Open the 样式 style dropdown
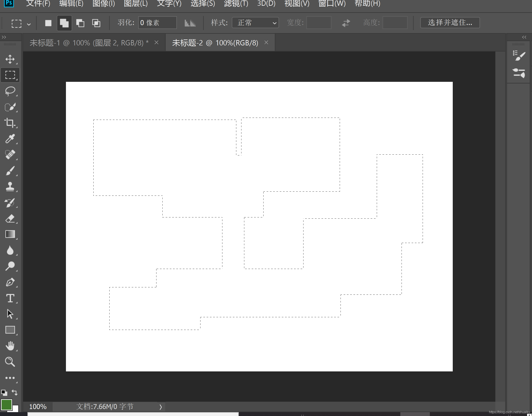This screenshot has height=416, width=532. (x=255, y=23)
